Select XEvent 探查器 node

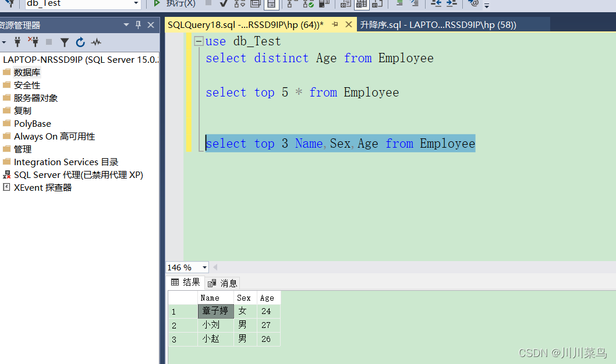43,187
